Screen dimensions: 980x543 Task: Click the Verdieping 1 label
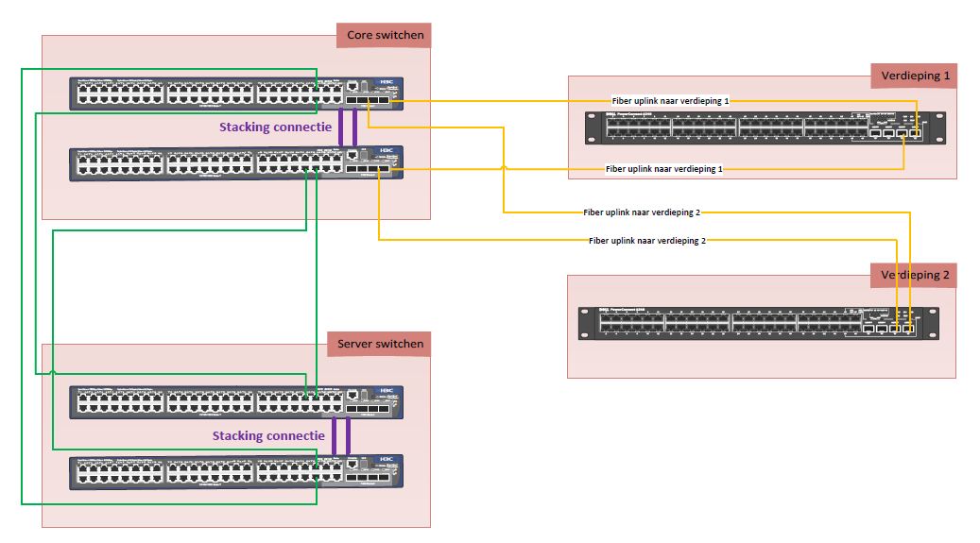point(914,76)
